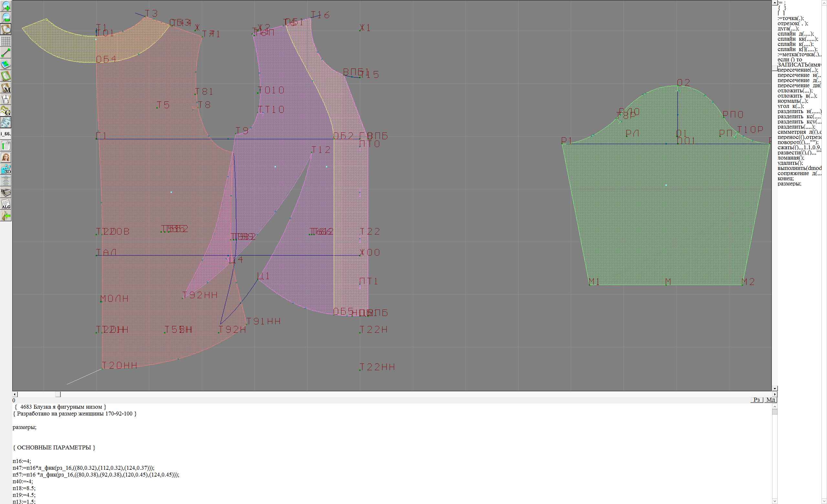
Task: Select the line segment tool icon
Action: pyautogui.click(x=6, y=53)
